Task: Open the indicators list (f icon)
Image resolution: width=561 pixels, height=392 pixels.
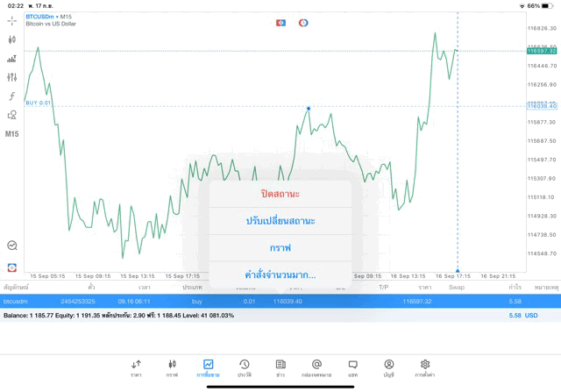Action: coord(12,96)
